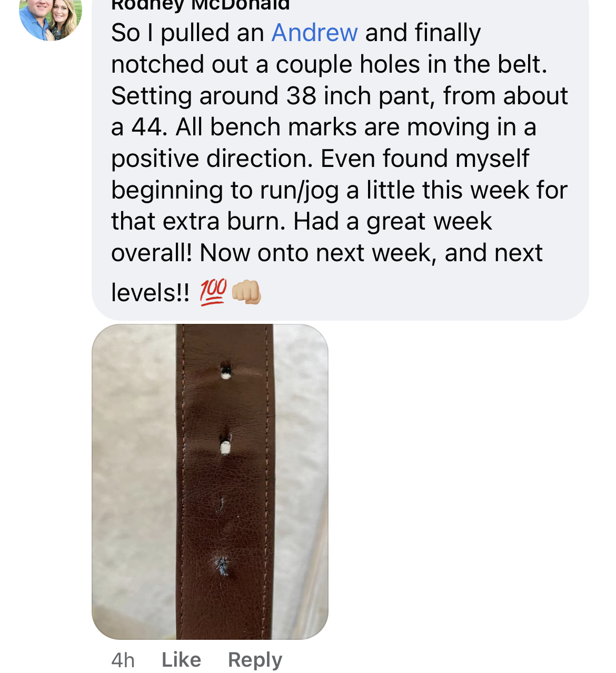
Task: Tap the white fabric left of the belt
Action: (134, 482)
